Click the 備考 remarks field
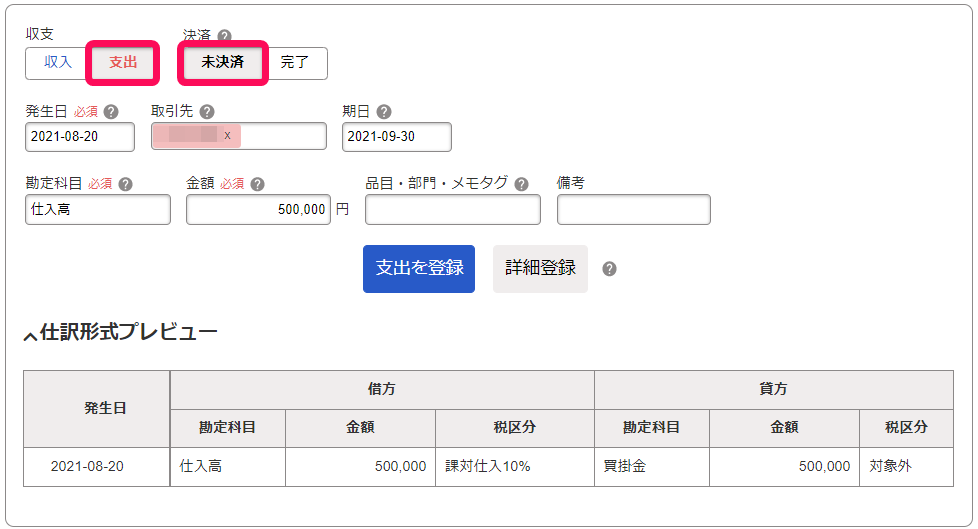Image resolution: width=978 pixels, height=529 pixels. pos(634,209)
